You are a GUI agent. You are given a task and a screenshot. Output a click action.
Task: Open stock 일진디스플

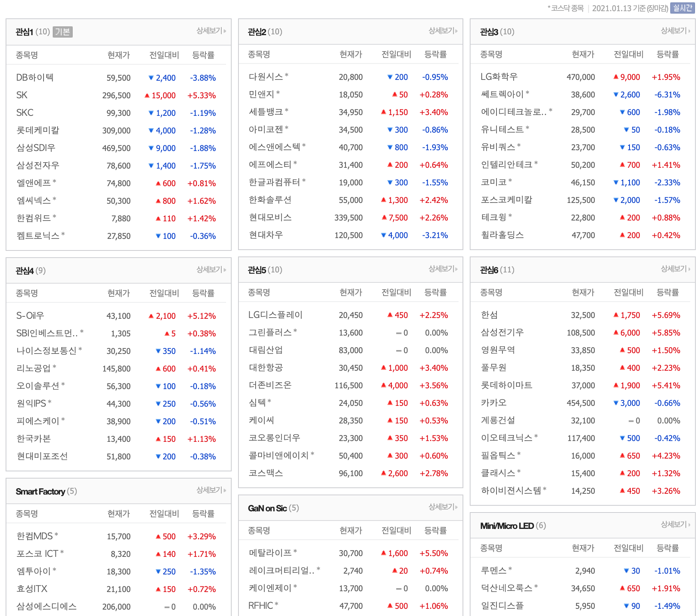[x=502, y=606]
